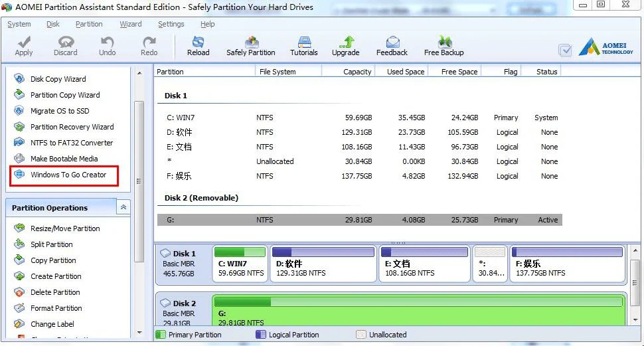The image size is (644, 346).
Task: Open the Wizard menu
Action: click(131, 25)
